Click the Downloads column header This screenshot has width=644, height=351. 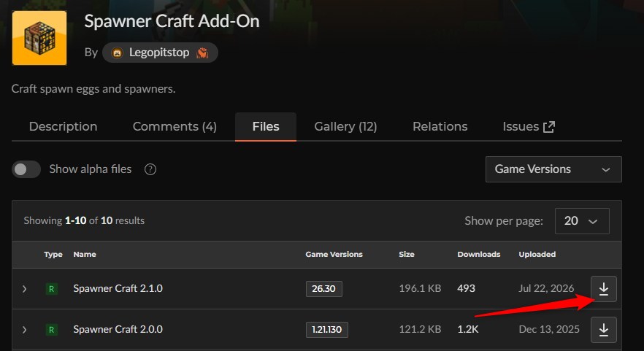coord(479,255)
